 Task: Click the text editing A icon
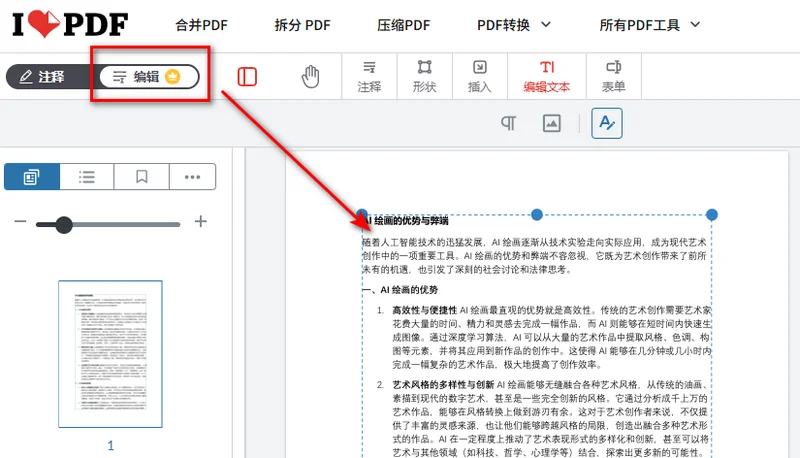pos(607,123)
